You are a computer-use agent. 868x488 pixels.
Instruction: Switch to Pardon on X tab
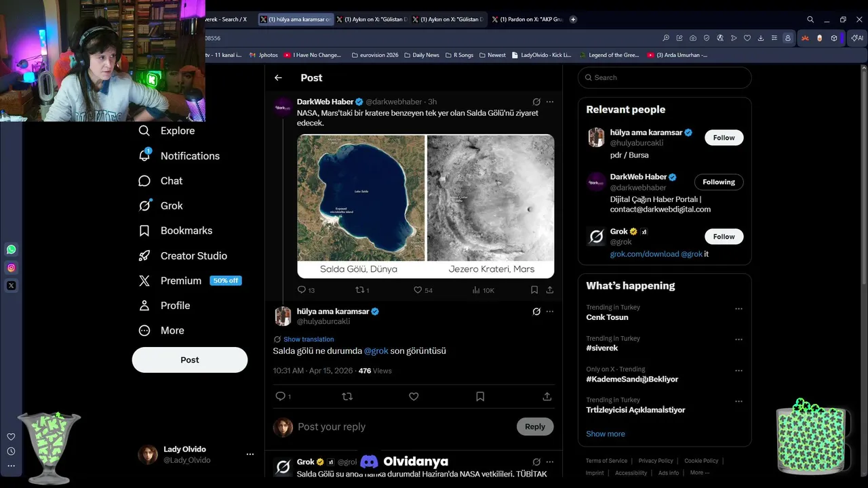tap(527, 20)
